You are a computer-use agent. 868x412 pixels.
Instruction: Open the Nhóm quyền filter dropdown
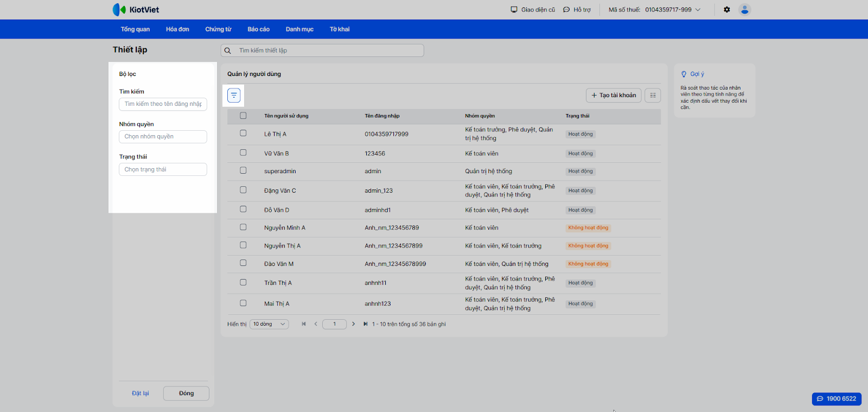coord(163,137)
